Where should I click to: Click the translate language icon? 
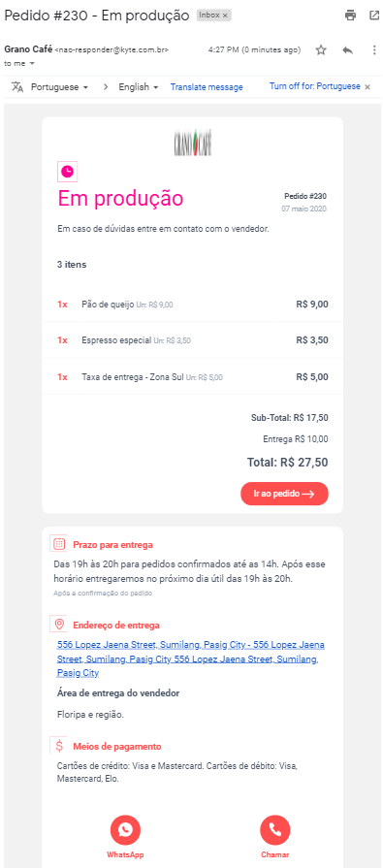pyautogui.click(x=17, y=87)
